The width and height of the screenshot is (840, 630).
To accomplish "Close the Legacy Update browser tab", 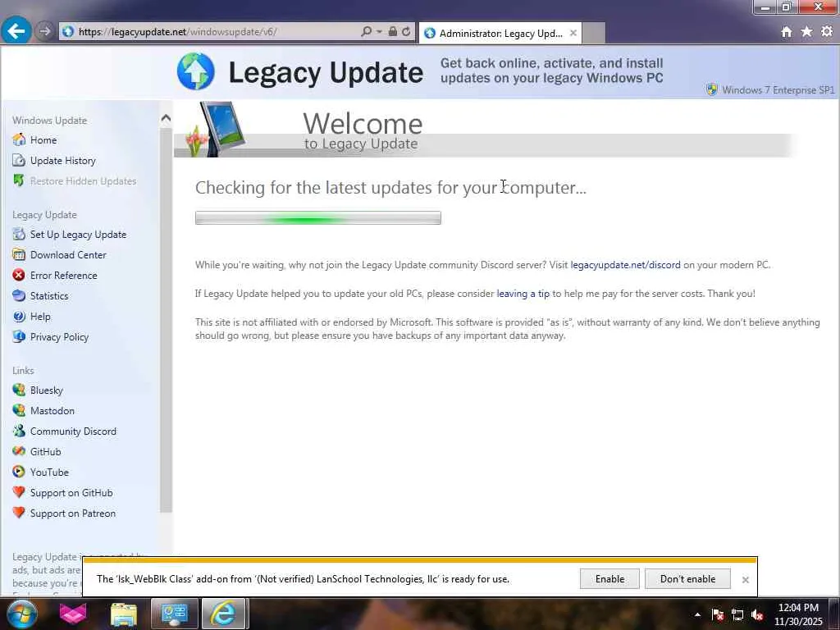I will tap(573, 33).
